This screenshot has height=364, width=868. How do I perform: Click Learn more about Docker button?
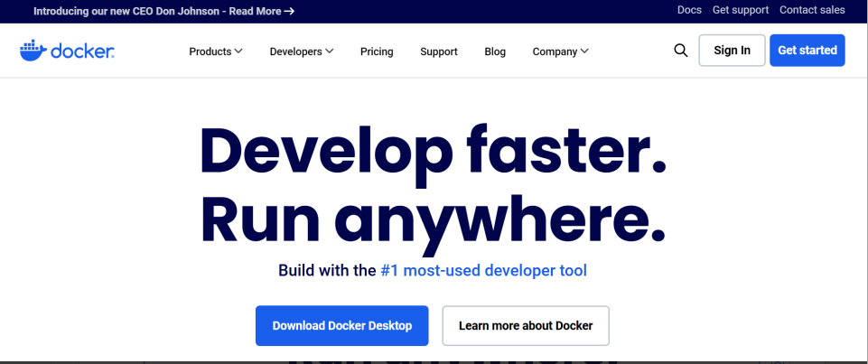(526, 326)
